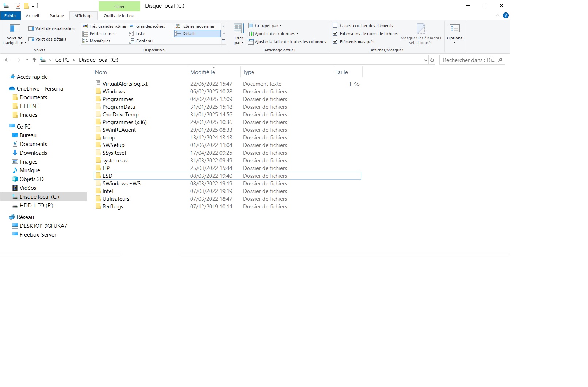Click Masquer les éléments sélectionnés
Viewport: 588px width, 387px height.
point(421,34)
